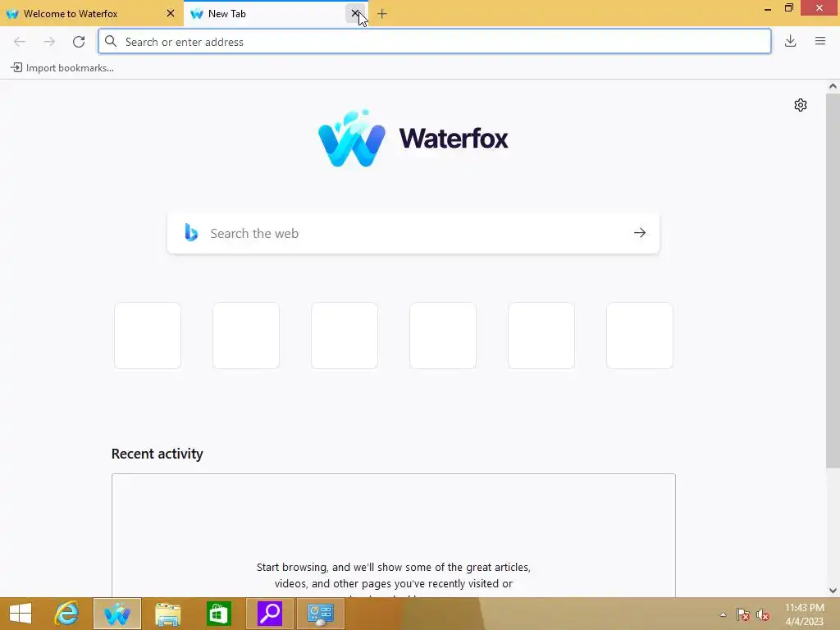Click the Search the web field
Screen dimensions: 840x630
click(413, 233)
